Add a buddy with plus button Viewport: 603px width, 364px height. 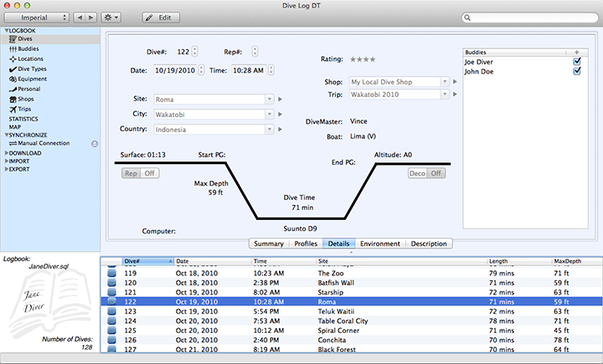pos(576,52)
